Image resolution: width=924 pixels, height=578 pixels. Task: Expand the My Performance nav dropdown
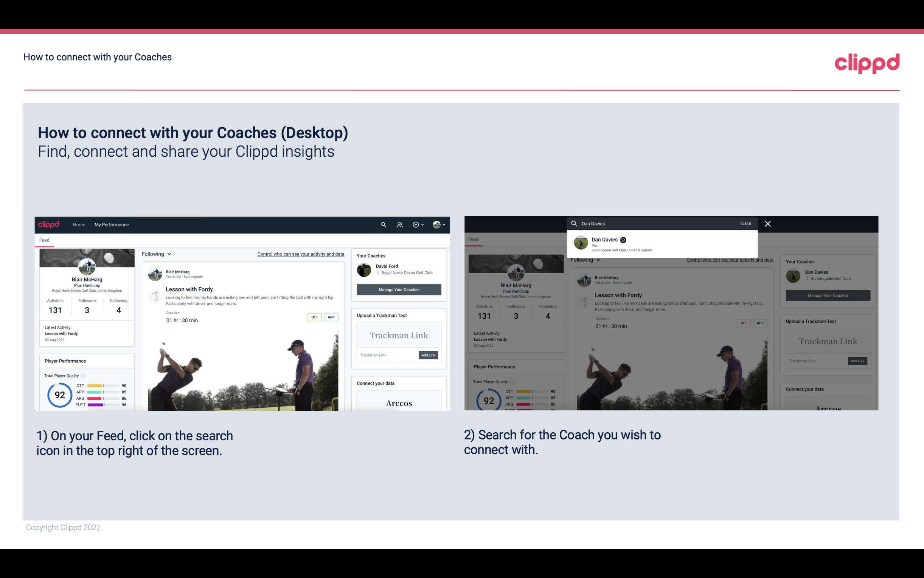coord(112,224)
